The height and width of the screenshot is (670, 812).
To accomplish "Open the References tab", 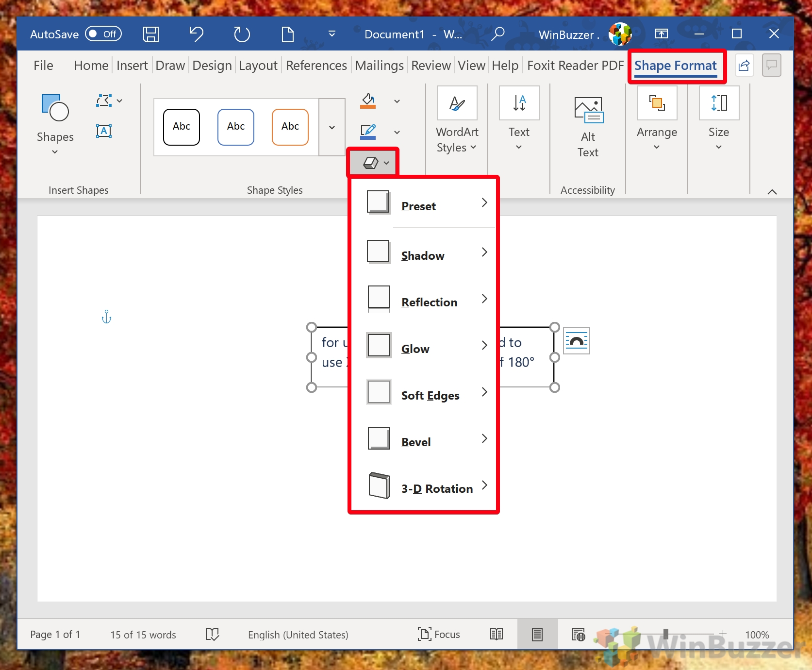I will click(x=316, y=66).
